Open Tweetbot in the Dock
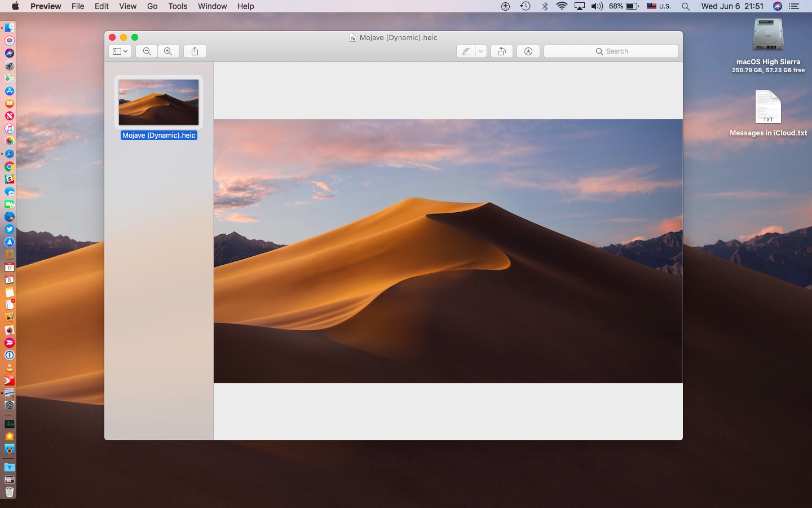The image size is (812, 508). pos(10,450)
